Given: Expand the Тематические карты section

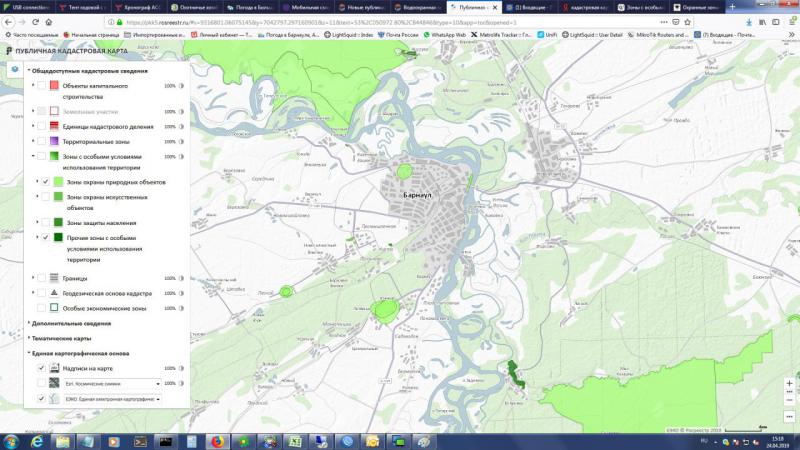Looking at the screenshot, I should (61, 338).
